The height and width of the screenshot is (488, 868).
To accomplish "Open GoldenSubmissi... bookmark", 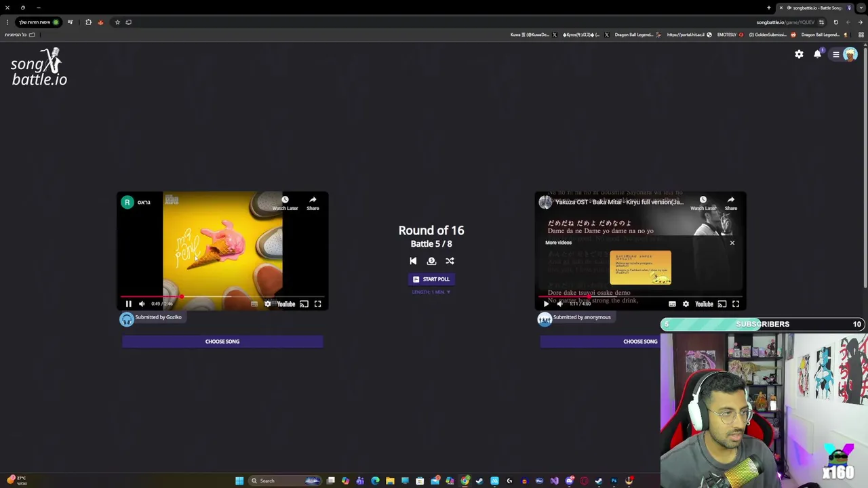I will (772, 35).
